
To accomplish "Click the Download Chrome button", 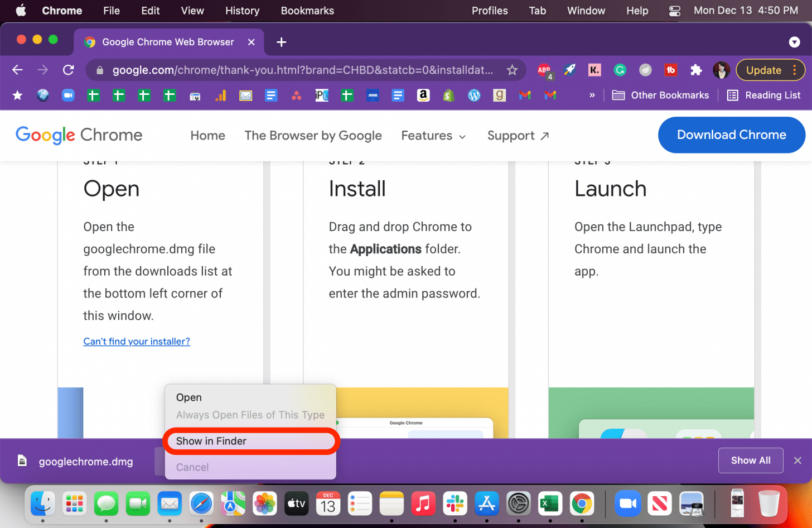I will tap(731, 135).
